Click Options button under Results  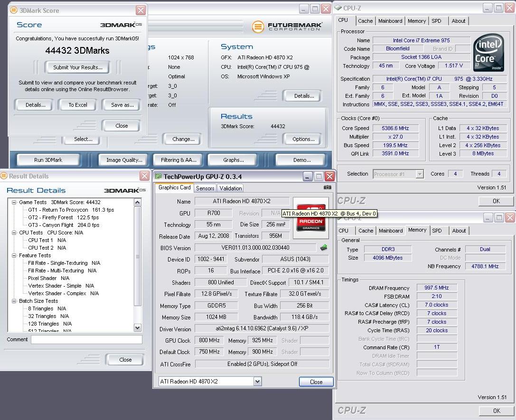(303, 139)
